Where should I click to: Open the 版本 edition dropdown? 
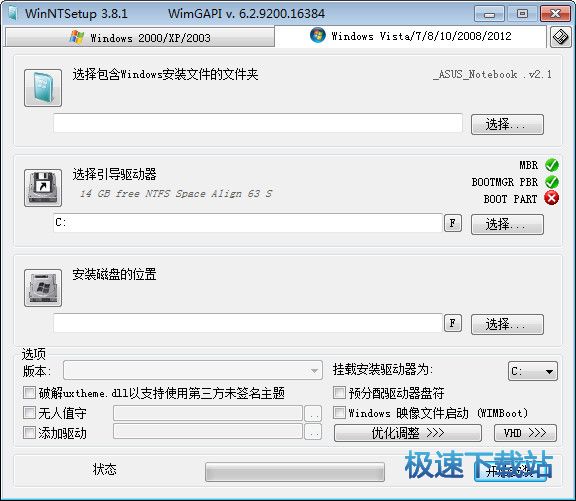pyautogui.click(x=193, y=370)
